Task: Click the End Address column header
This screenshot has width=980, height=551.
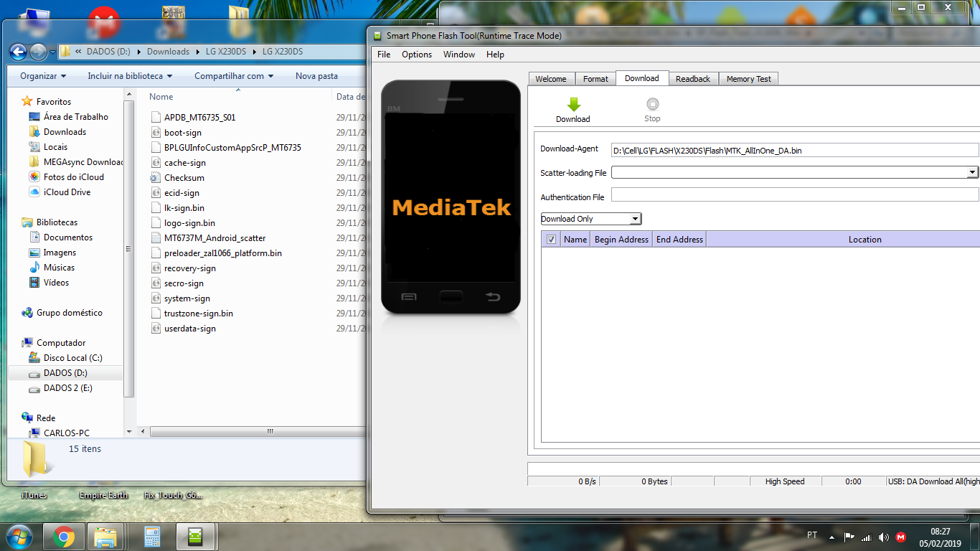Action: 679,240
